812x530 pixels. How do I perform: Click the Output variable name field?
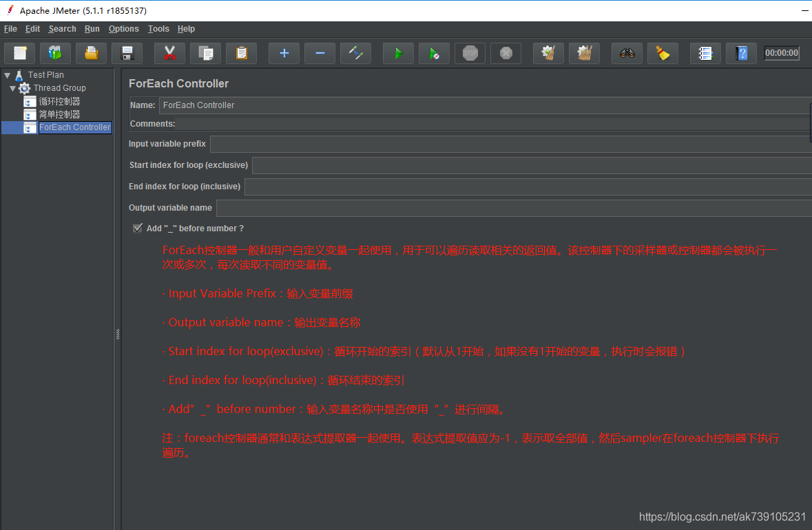click(x=514, y=208)
